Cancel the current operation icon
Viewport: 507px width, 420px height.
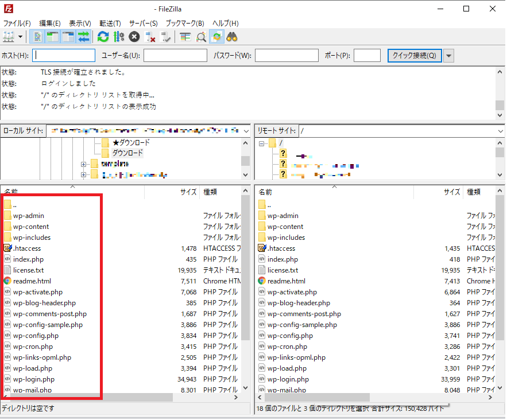point(134,37)
